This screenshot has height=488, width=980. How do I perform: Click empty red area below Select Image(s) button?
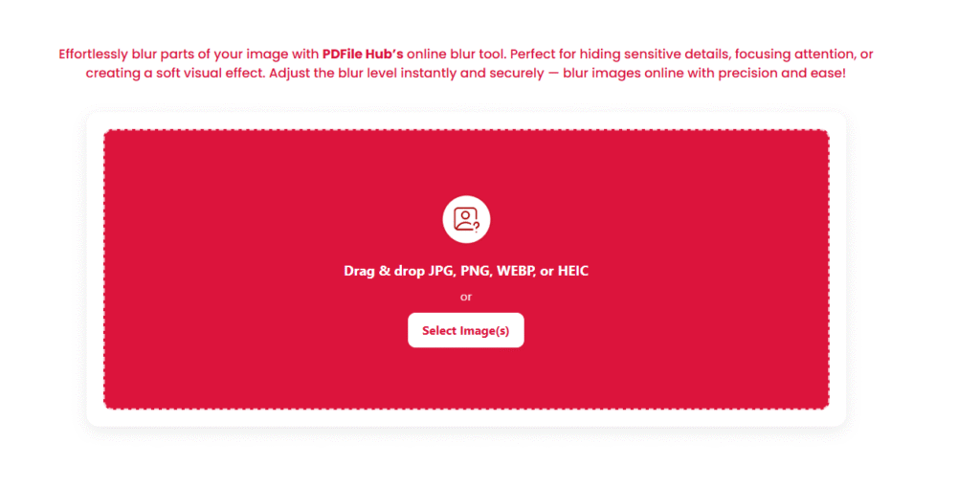[466, 378]
